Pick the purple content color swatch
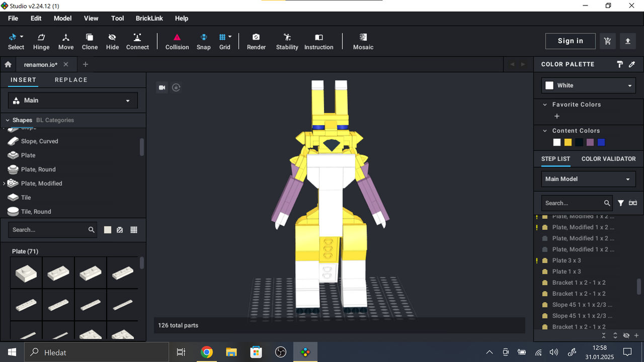 click(x=590, y=142)
